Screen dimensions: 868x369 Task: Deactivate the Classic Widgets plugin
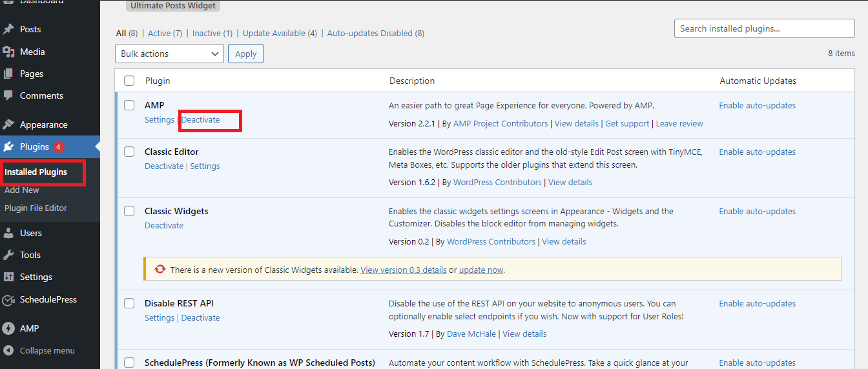point(164,226)
